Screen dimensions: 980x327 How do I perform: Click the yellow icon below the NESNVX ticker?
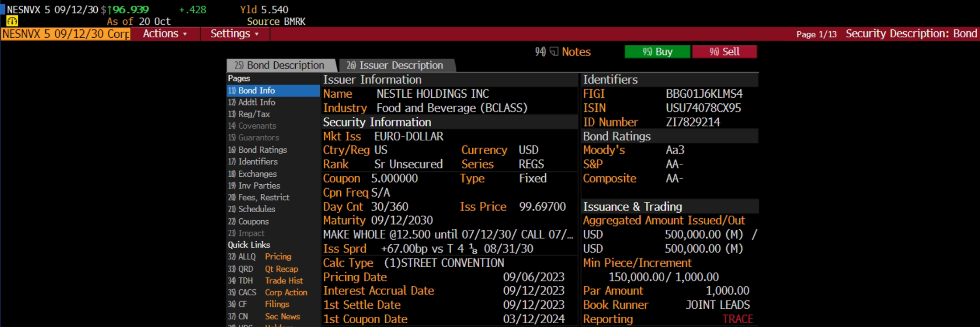[12, 21]
